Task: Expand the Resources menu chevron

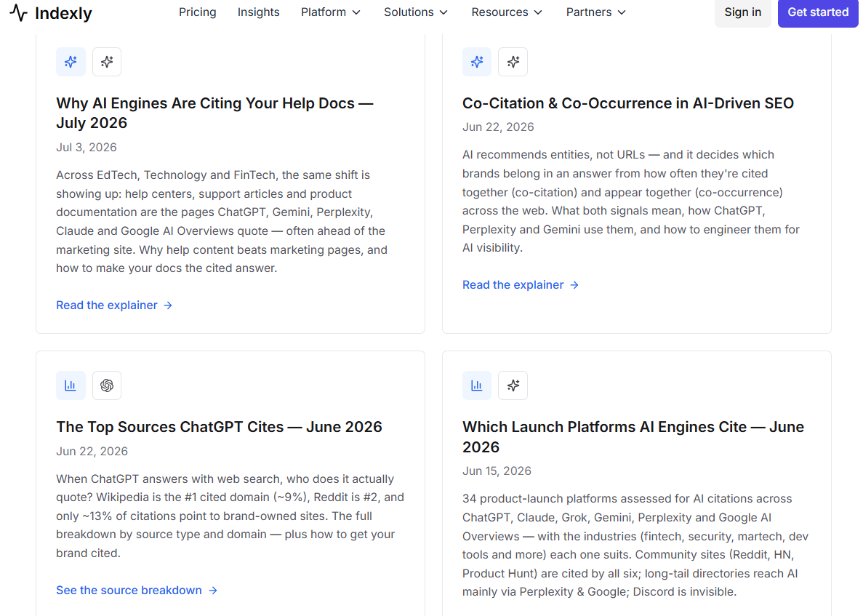Action: (538, 12)
